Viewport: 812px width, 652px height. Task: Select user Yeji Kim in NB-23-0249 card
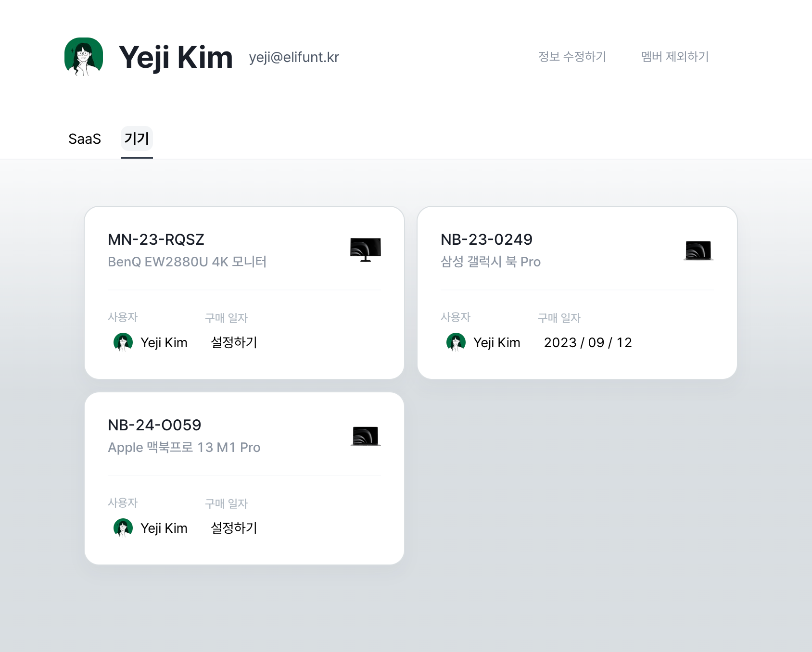tap(497, 342)
